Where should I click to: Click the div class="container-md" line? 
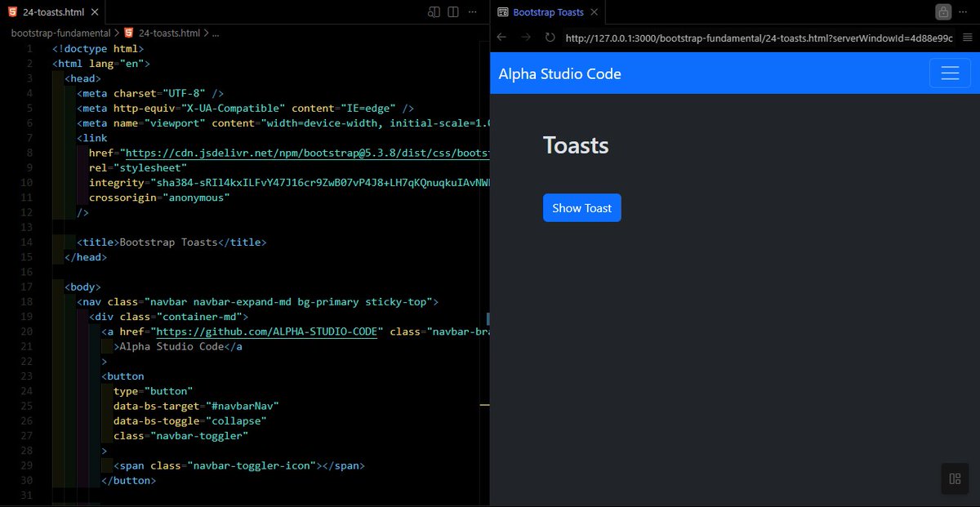(168, 317)
